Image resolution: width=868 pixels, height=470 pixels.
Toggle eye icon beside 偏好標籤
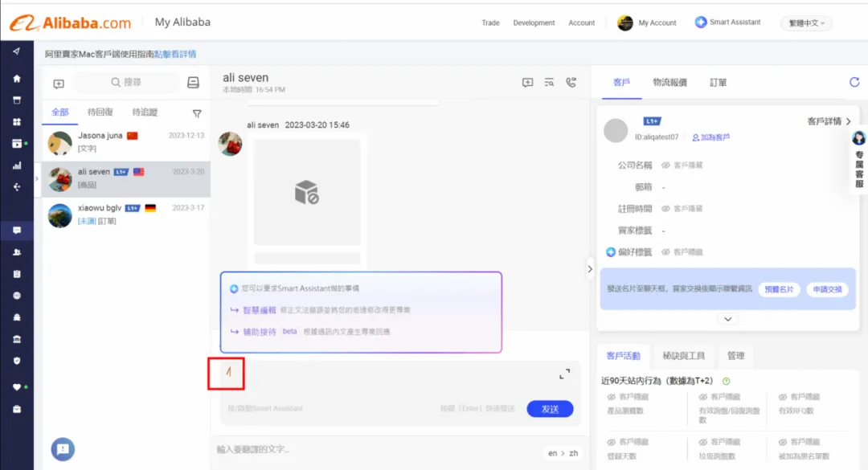tap(665, 252)
